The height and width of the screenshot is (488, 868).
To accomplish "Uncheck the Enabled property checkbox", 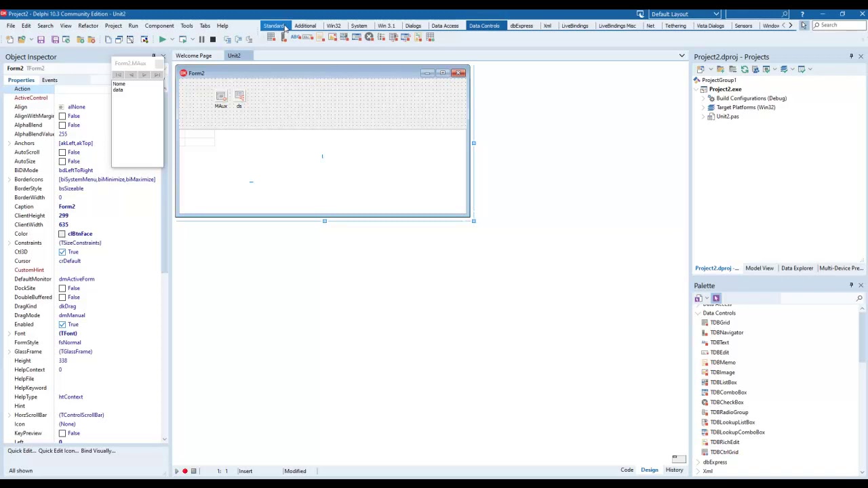I will [x=62, y=325].
